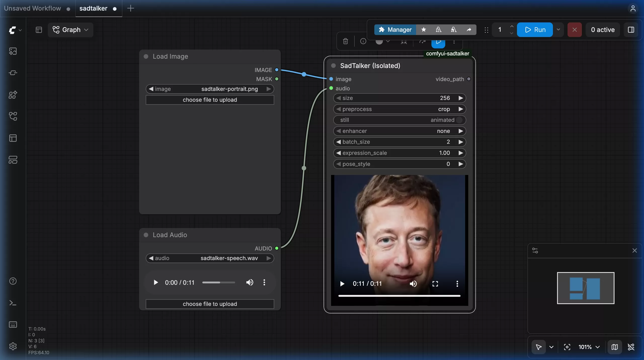Collapse the SadTalker node dot
Image resolution: width=644 pixels, height=360 pixels.
[334, 66]
